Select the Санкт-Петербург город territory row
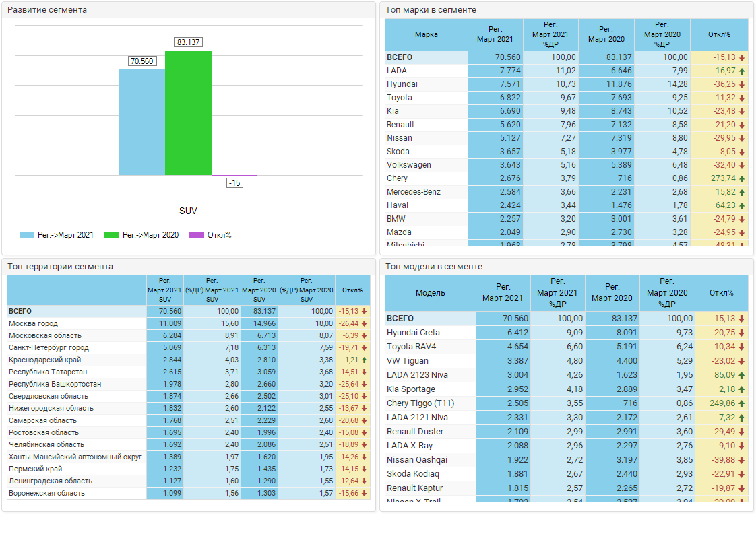 pyautogui.click(x=49, y=347)
